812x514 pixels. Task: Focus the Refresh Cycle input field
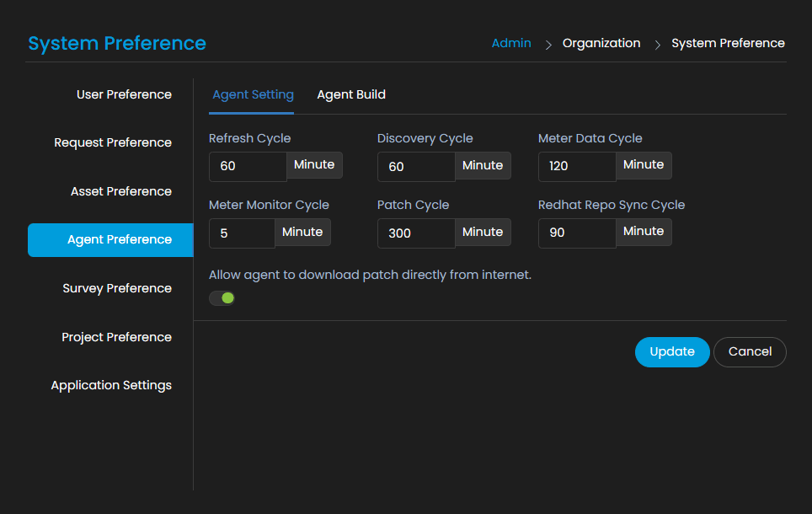(248, 166)
